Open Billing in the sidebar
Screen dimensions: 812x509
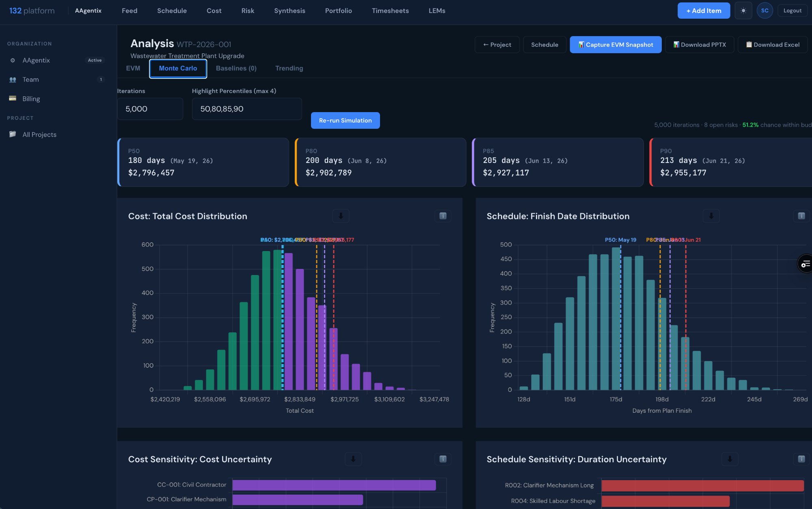click(31, 99)
